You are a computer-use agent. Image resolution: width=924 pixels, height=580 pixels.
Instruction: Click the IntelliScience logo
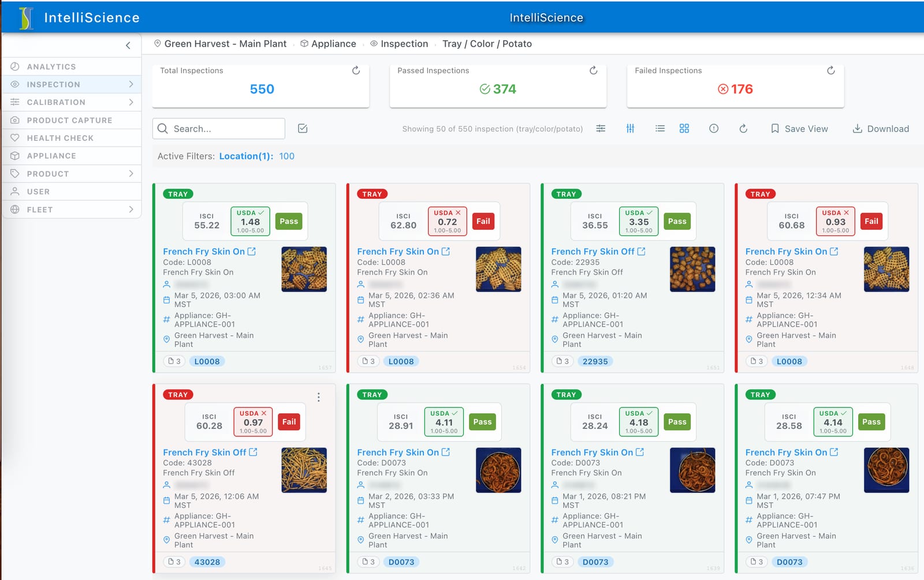[27, 18]
